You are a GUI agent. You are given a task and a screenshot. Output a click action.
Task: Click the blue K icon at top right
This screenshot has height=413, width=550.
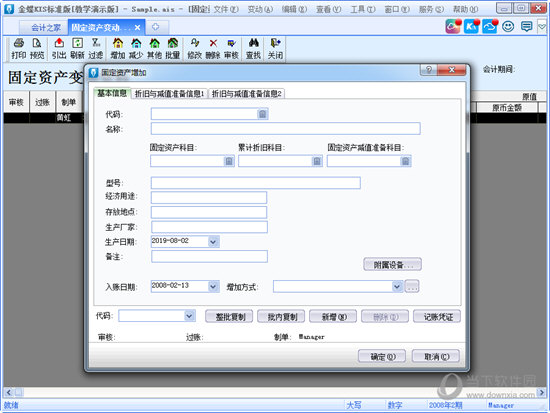click(471, 26)
